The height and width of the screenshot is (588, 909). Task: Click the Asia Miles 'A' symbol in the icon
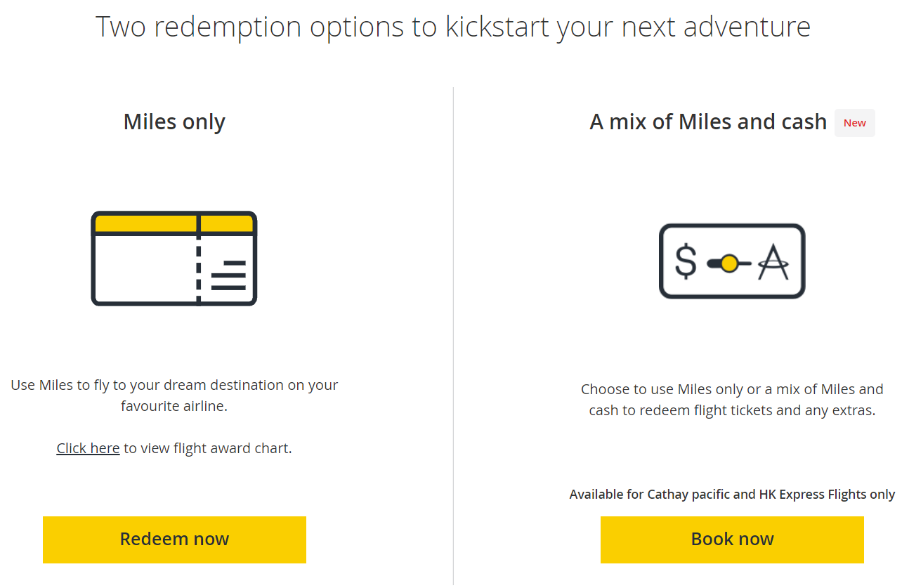773,262
